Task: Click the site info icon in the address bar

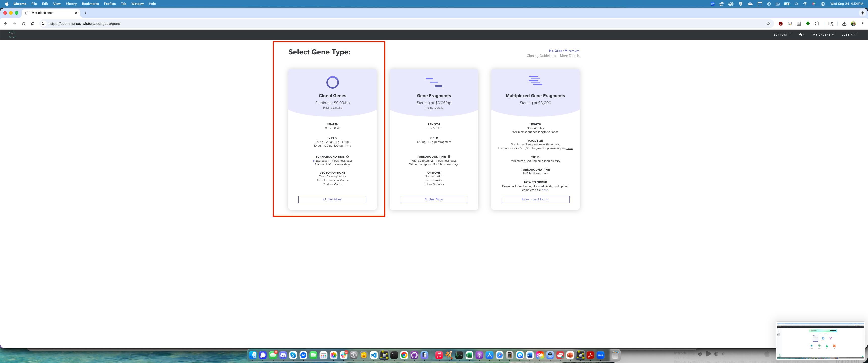Action: tap(43, 24)
